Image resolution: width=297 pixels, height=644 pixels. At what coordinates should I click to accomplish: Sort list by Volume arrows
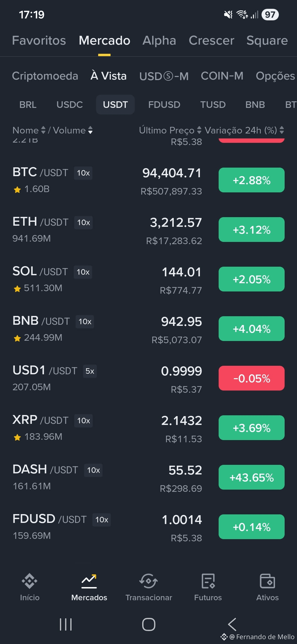coord(90,130)
